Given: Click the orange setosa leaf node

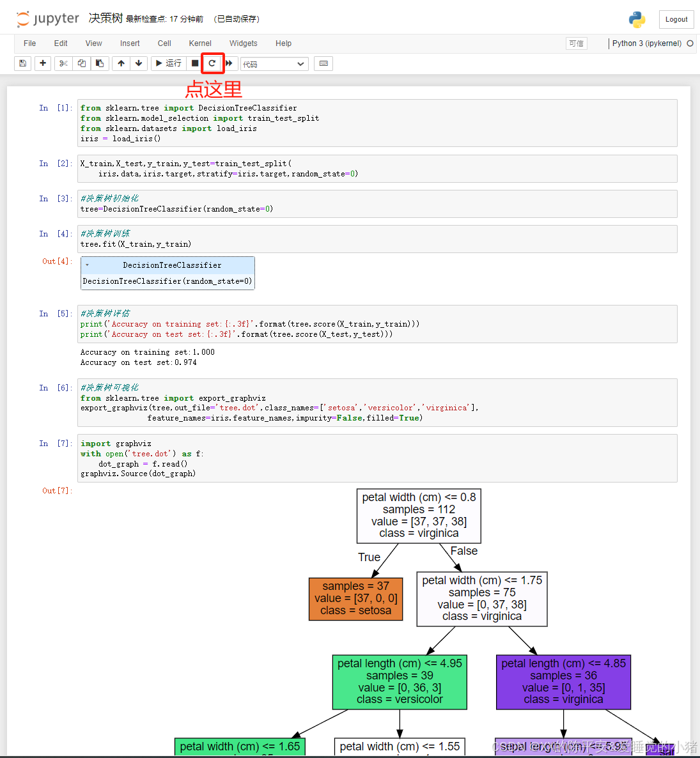Looking at the screenshot, I should 356,599.
